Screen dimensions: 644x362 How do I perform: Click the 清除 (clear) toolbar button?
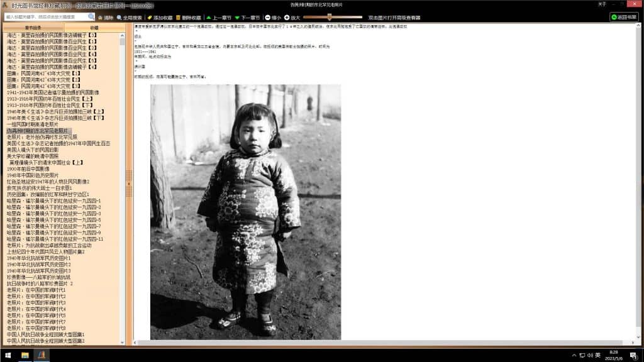(x=106, y=18)
